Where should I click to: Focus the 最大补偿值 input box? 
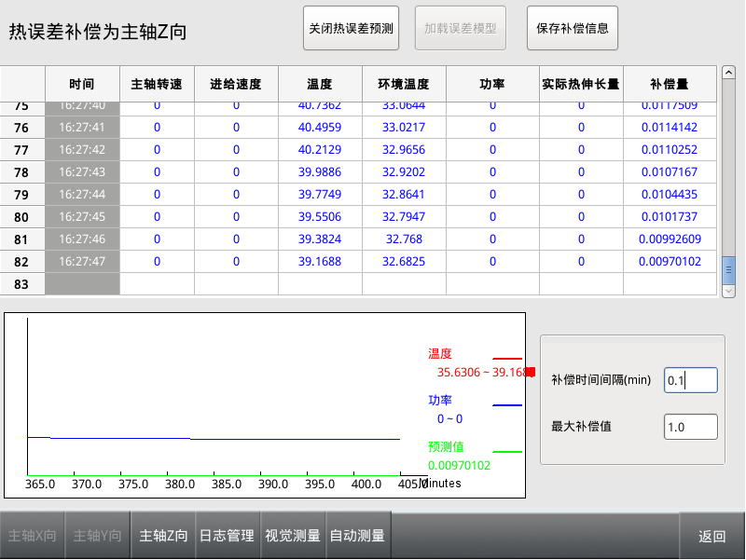pos(690,427)
